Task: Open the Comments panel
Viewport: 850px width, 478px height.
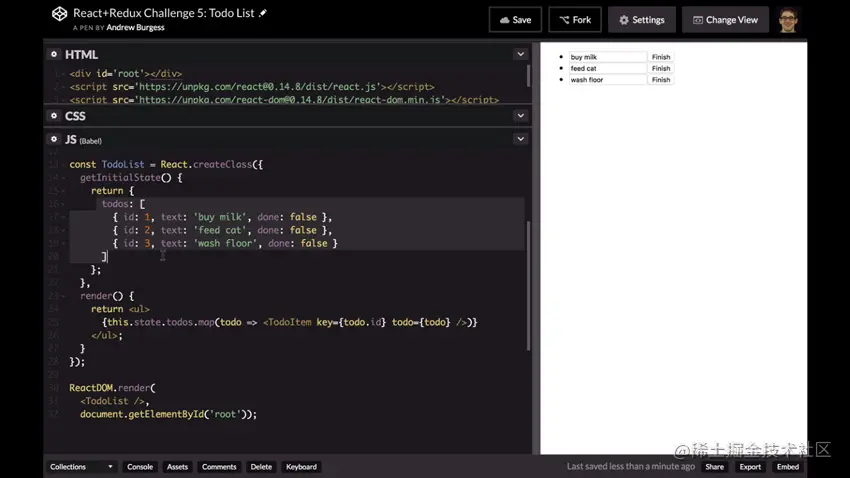Action: pyautogui.click(x=219, y=467)
